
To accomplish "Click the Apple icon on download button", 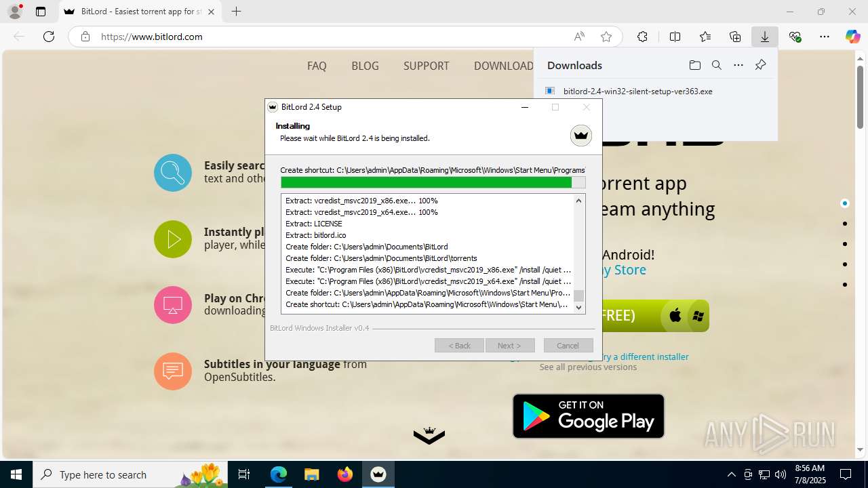I will pyautogui.click(x=675, y=316).
